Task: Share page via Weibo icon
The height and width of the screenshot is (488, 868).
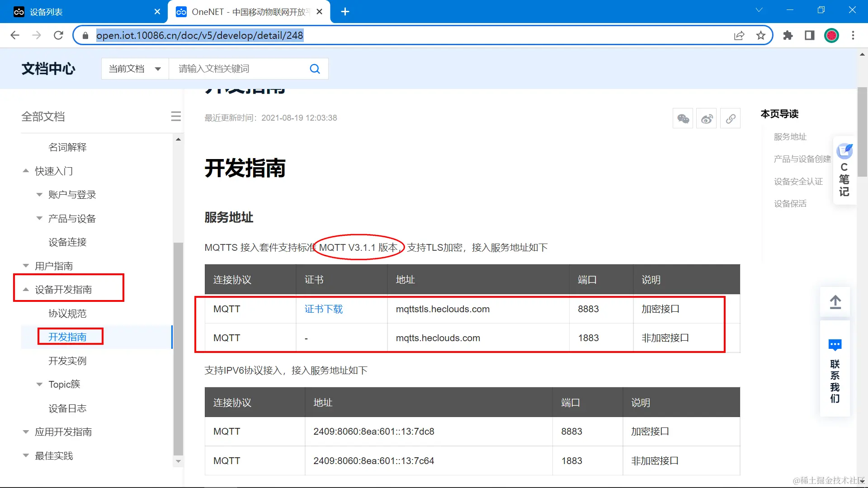Action: coord(707,118)
